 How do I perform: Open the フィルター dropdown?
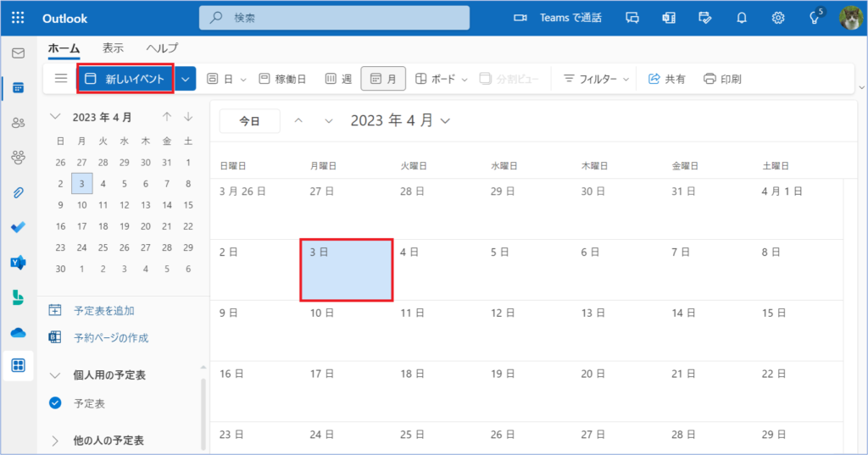click(x=597, y=79)
